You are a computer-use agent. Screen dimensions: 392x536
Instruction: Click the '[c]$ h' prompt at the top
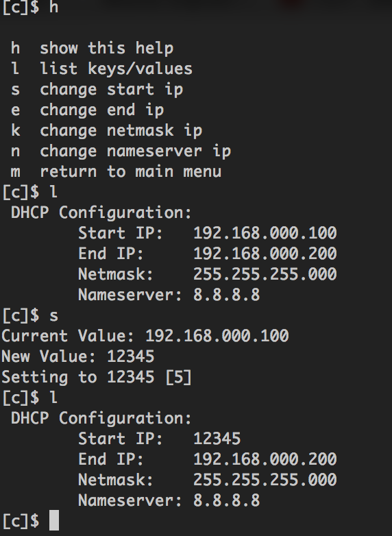click(x=30, y=8)
